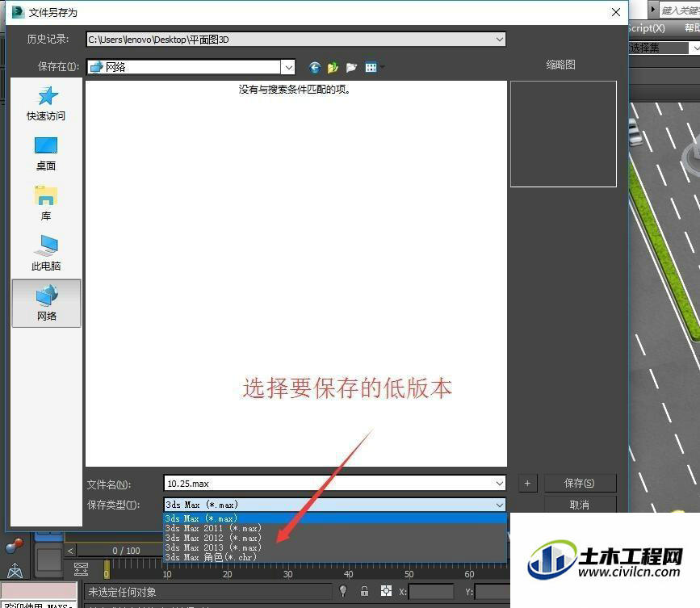Select 网络 in the places bar
This screenshot has height=608, width=700.
[x=47, y=304]
